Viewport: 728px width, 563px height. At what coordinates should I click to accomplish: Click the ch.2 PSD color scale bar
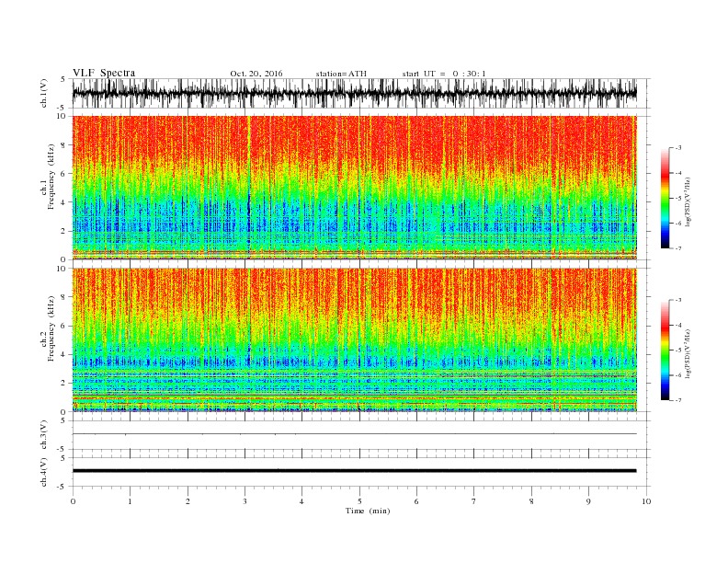(665, 350)
